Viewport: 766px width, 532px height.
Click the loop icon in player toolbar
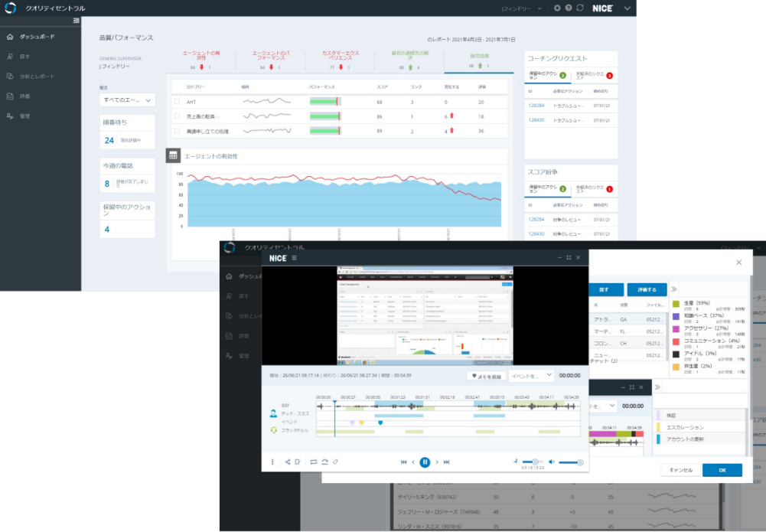[313, 462]
